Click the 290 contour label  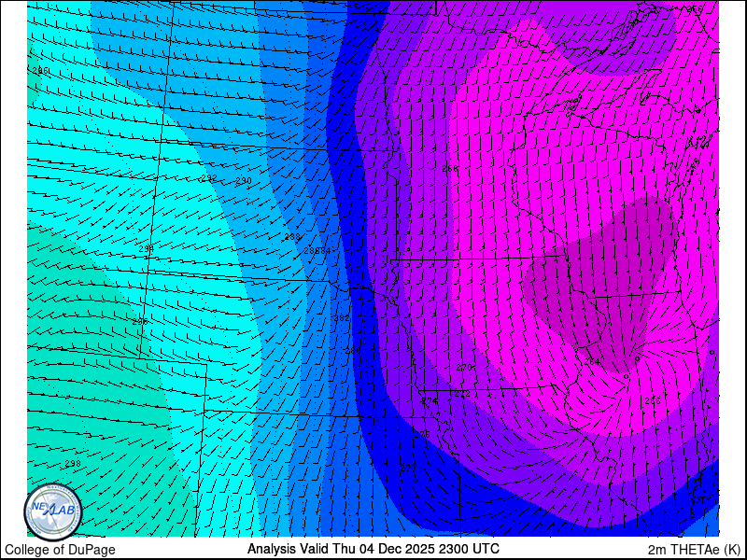click(x=244, y=180)
